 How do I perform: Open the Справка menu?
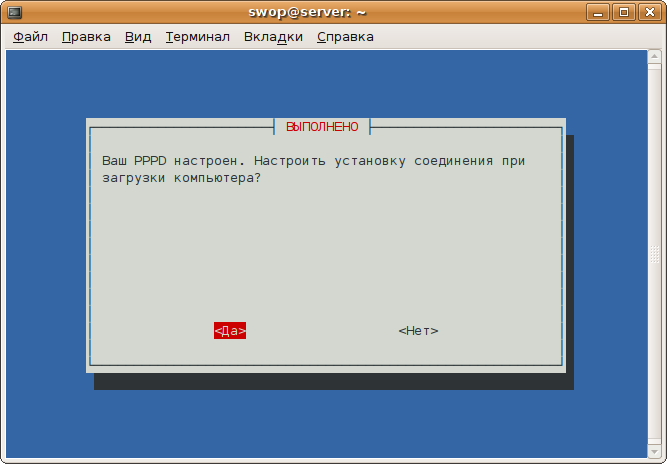coord(345,37)
